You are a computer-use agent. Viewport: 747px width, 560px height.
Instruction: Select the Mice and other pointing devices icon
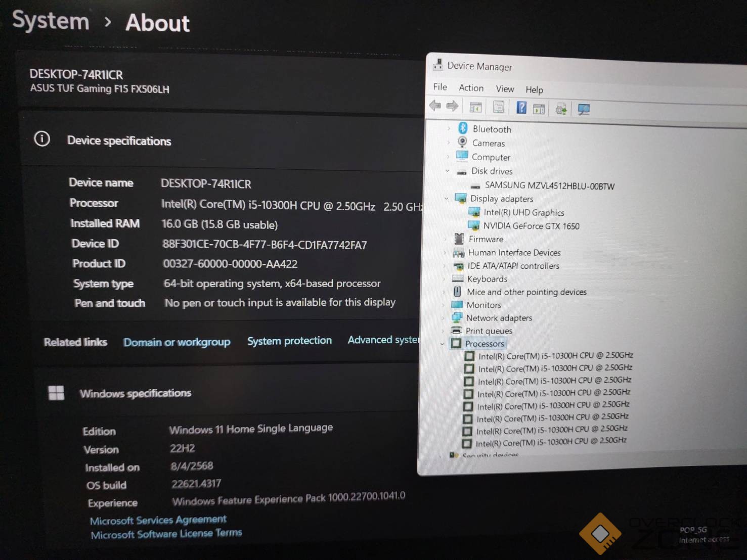tap(457, 292)
